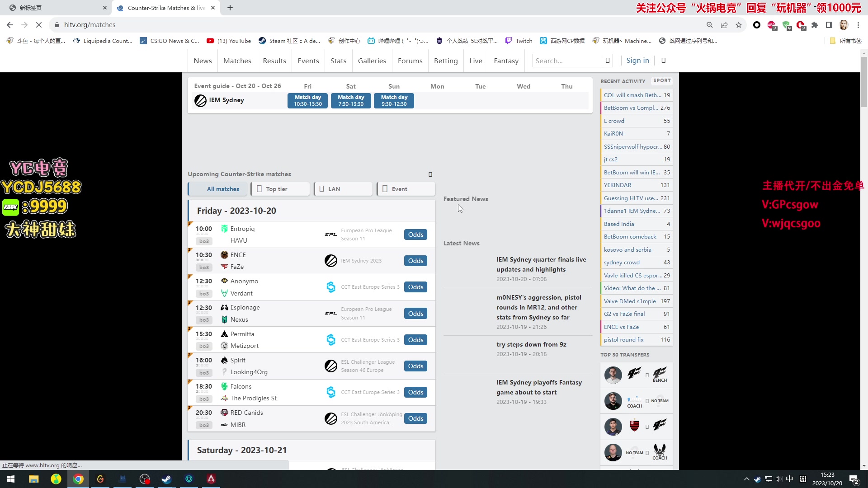Open the Stats nav item
Image resolution: width=868 pixels, height=488 pixels.
click(x=338, y=61)
